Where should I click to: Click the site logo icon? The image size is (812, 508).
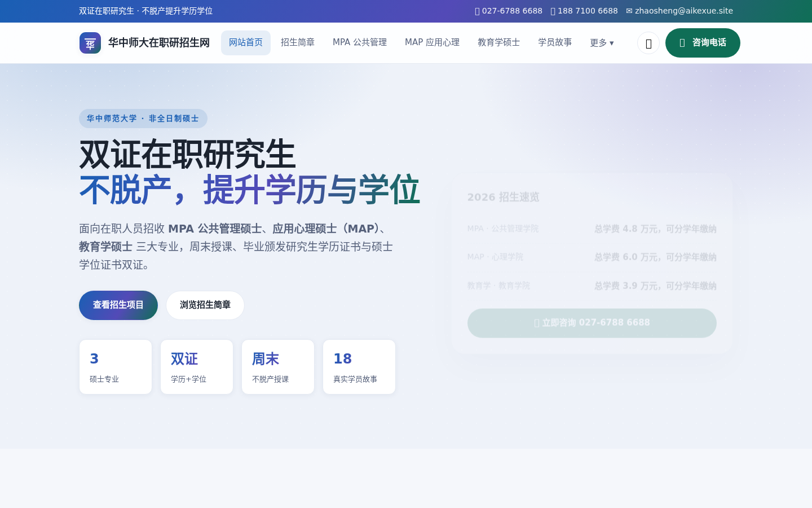90,43
